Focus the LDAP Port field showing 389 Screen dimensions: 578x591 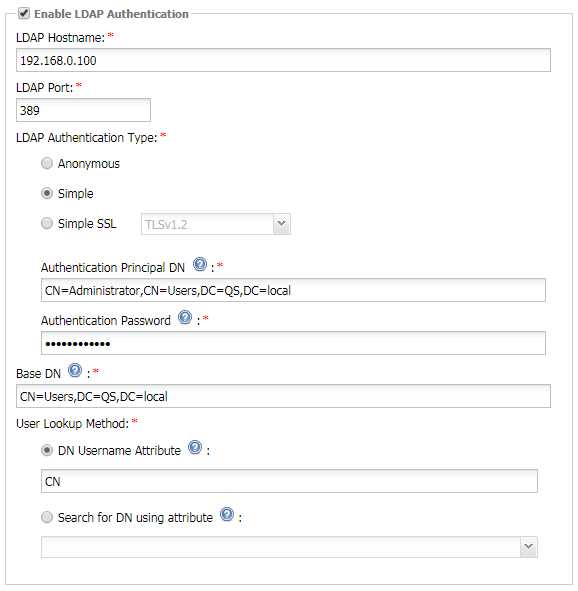click(83, 110)
